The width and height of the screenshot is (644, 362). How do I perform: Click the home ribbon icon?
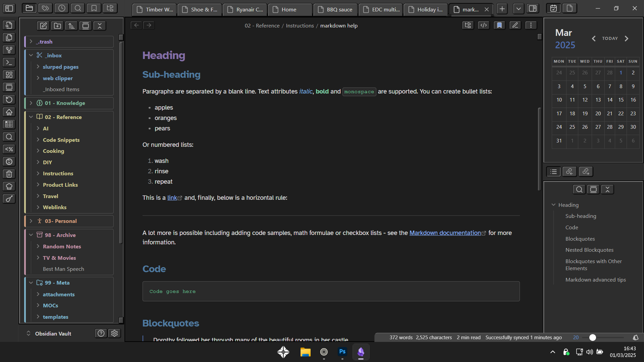9,112
